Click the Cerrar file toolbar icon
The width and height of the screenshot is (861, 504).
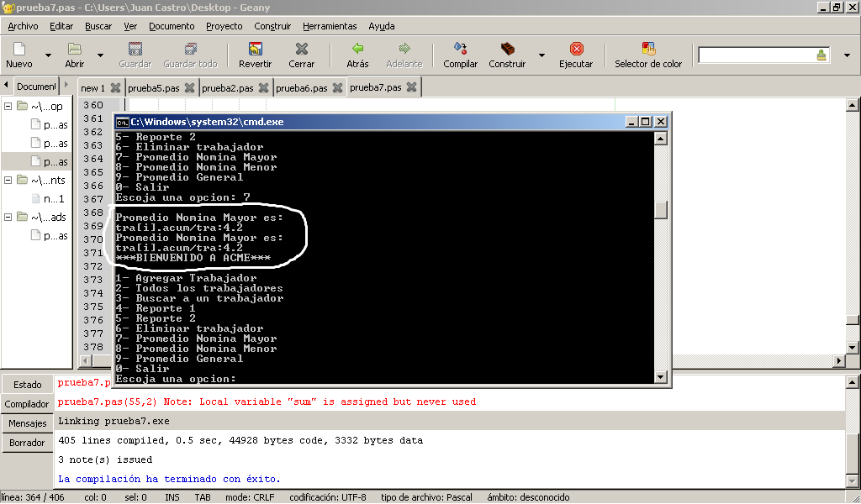pyautogui.click(x=301, y=49)
